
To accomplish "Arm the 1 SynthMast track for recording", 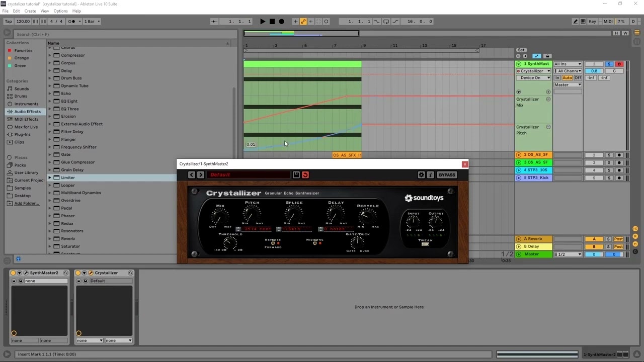I will (x=619, y=64).
